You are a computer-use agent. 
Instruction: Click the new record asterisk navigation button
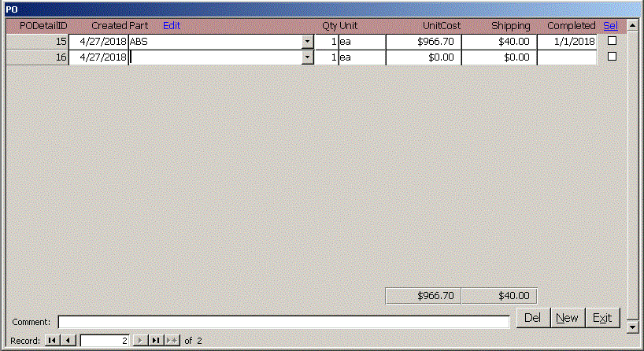click(x=172, y=341)
